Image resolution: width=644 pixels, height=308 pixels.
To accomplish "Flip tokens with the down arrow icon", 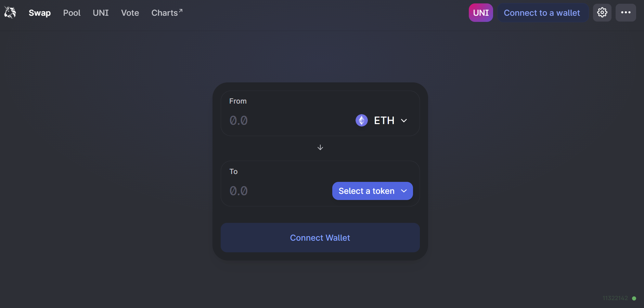I will click(320, 147).
